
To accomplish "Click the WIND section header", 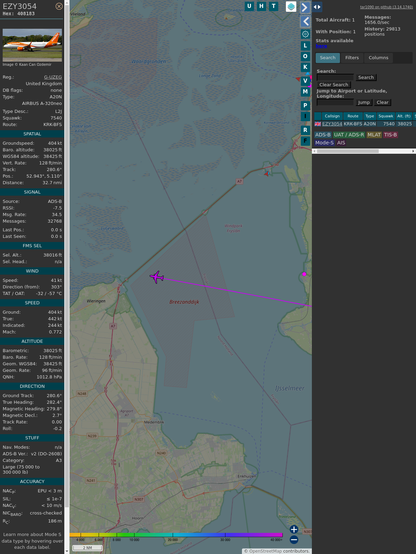I will (x=32, y=271).
